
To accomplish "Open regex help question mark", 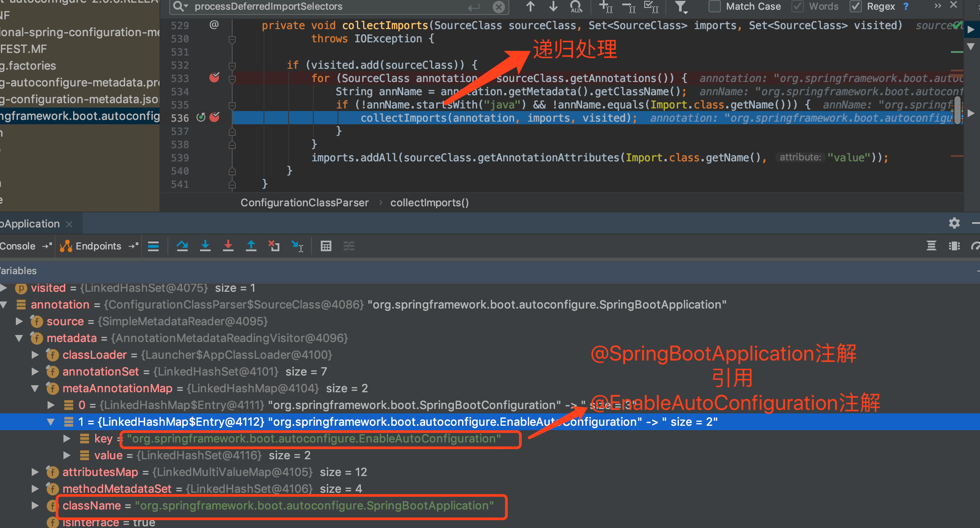I will tap(906, 6).
